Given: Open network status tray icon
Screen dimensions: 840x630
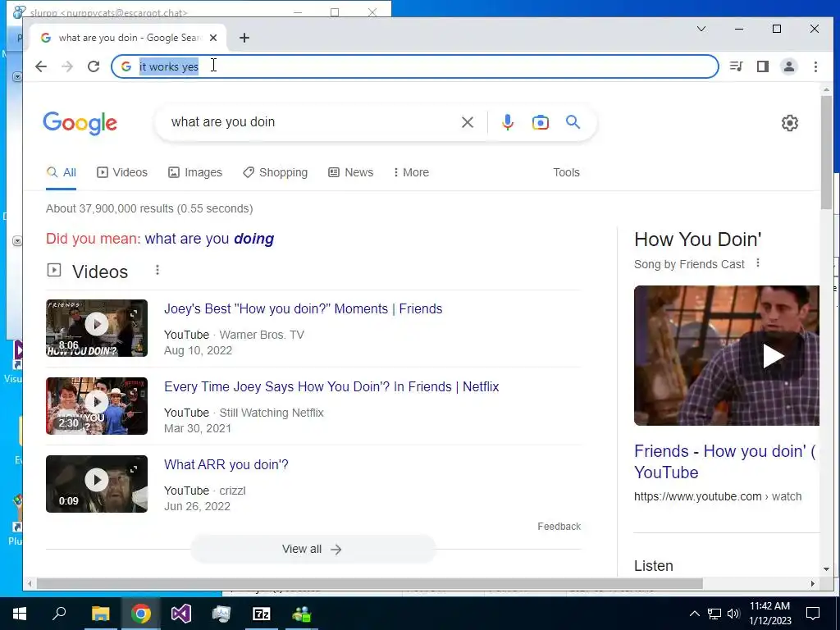Looking at the screenshot, I should [x=714, y=614].
